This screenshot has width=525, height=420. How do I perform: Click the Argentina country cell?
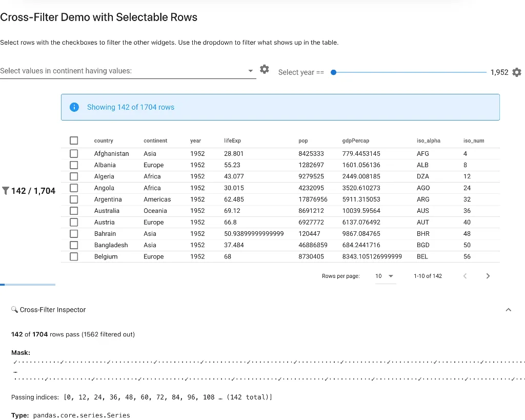(x=108, y=199)
